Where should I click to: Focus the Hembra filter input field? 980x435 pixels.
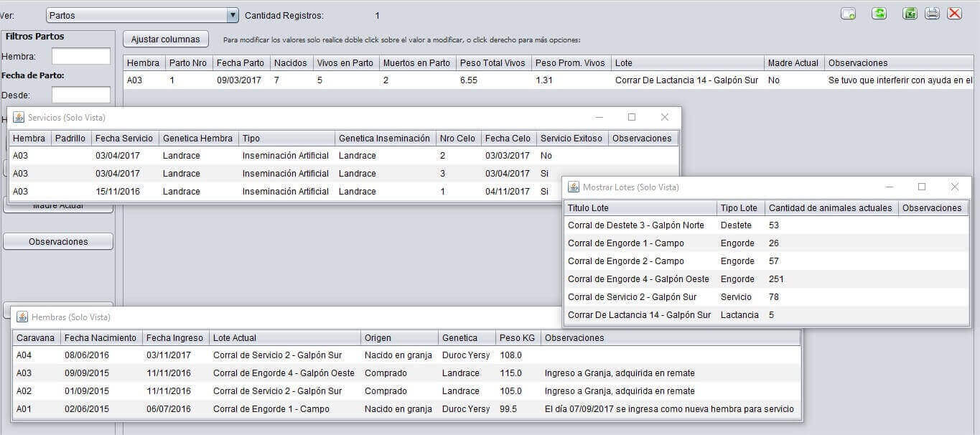pyautogui.click(x=81, y=56)
